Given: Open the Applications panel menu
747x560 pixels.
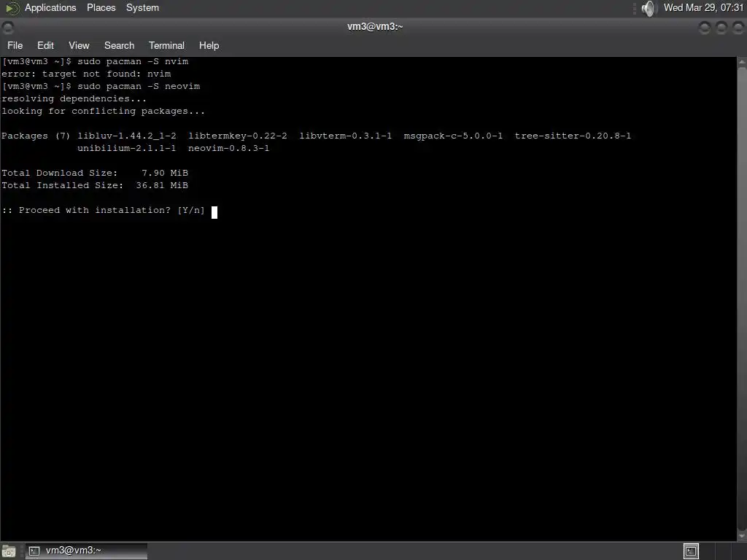Looking at the screenshot, I should (50, 7).
